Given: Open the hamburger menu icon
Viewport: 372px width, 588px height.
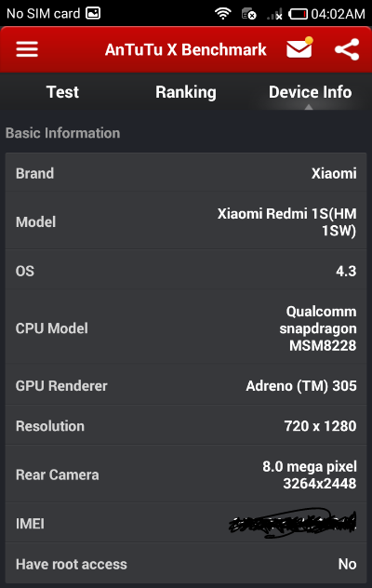Looking at the screenshot, I should point(27,49).
